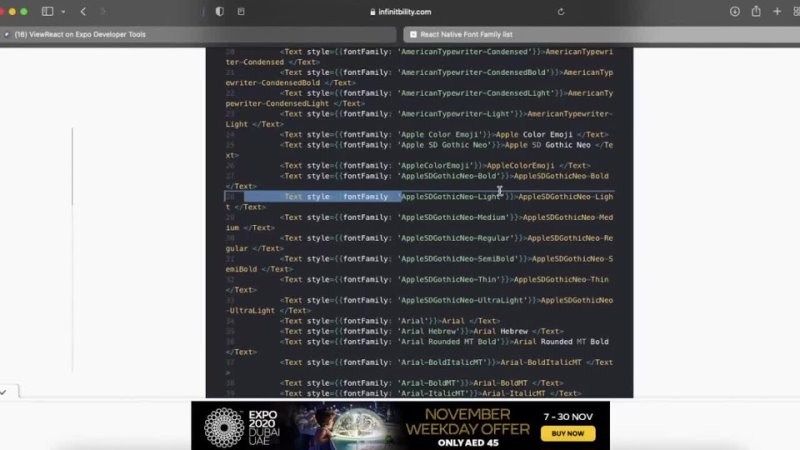Open the reader view page icon
This screenshot has height=450, width=800.
[x=241, y=11]
